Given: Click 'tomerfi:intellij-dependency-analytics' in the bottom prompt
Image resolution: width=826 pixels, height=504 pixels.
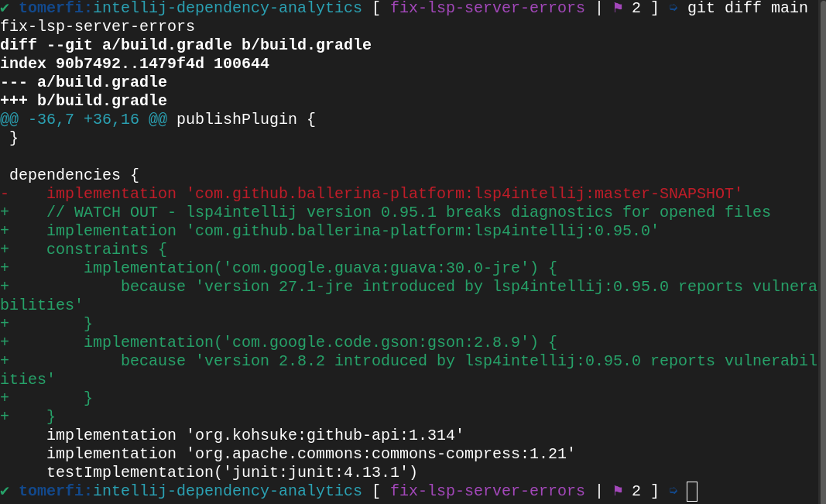Looking at the screenshot, I should (190, 491).
